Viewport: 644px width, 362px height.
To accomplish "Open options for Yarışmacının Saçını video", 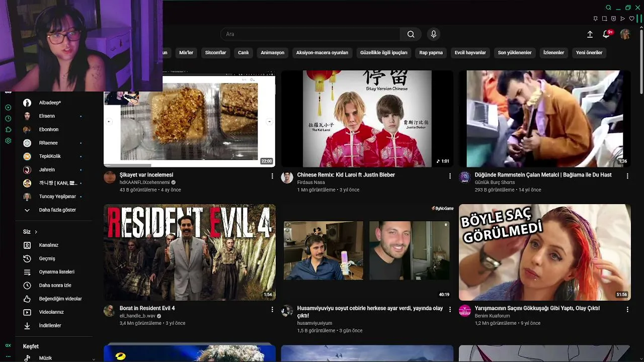I will click(627, 309).
